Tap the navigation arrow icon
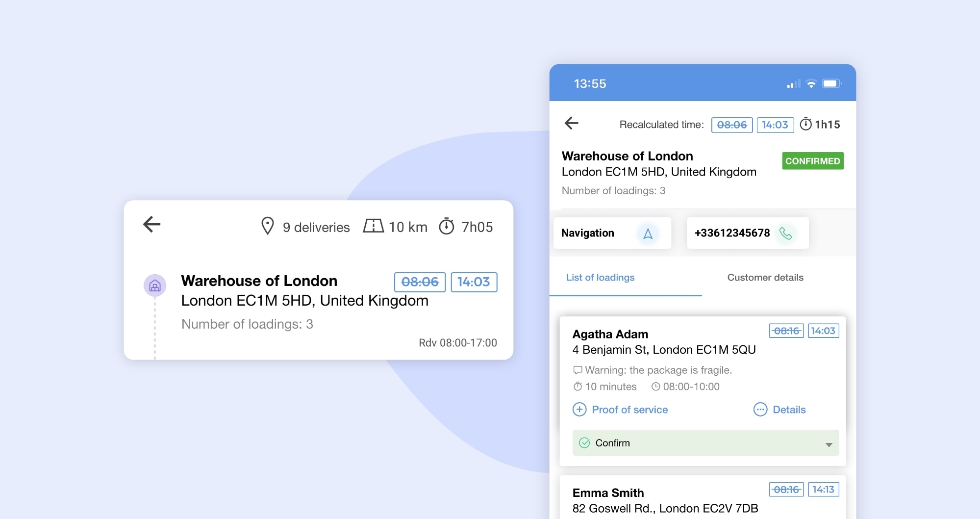 point(648,234)
